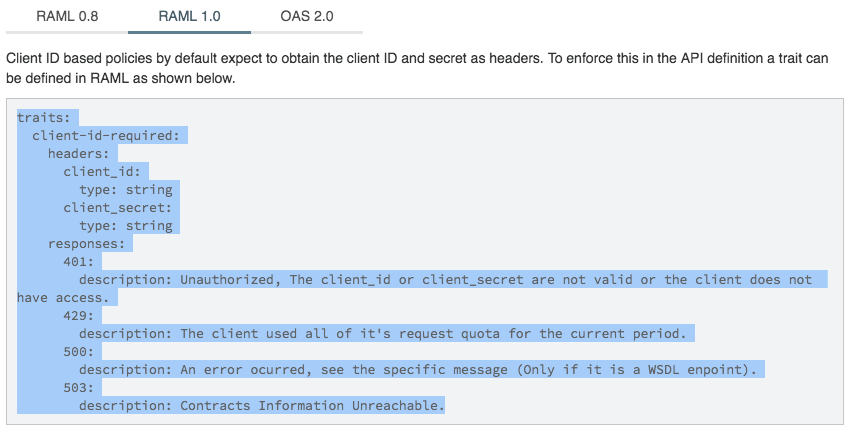Viewport: 853px width, 433px height.
Task: Click the 'headers:' line in the code block
Action: pyautogui.click(x=83, y=154)
